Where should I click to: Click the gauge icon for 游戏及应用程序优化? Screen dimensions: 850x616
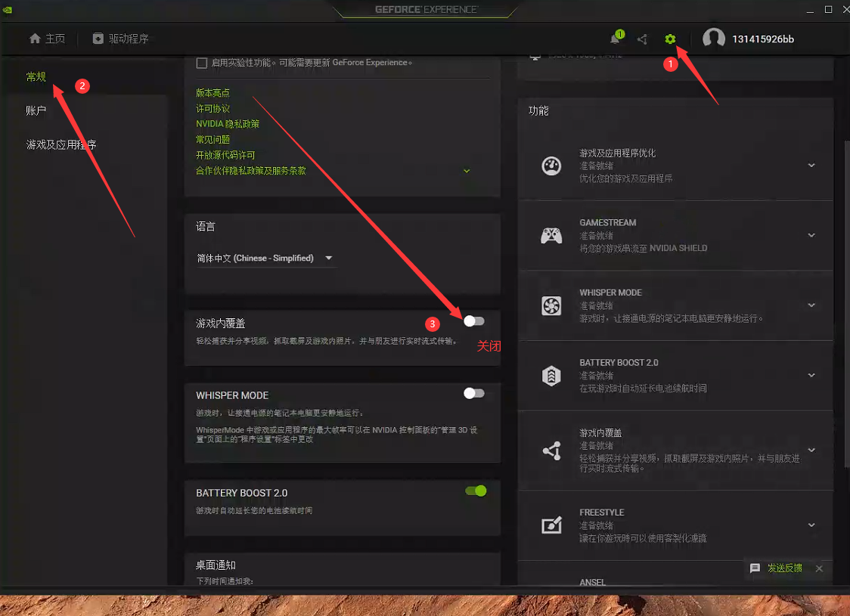(551, 166)
